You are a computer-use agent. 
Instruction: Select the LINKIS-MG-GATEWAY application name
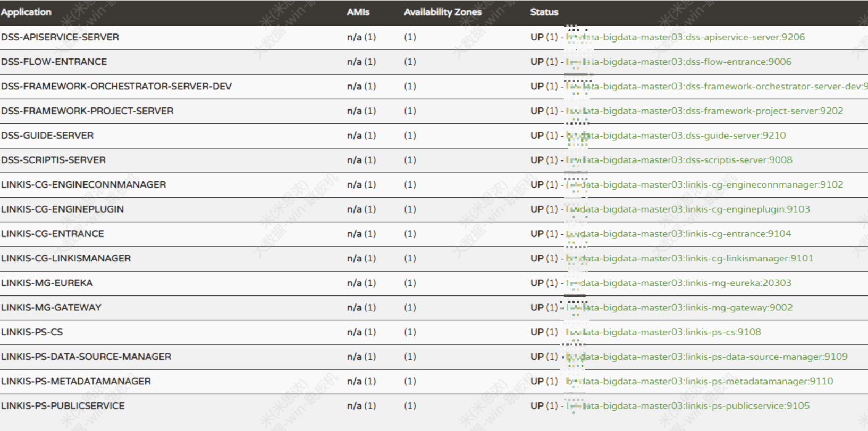(51, 307)
